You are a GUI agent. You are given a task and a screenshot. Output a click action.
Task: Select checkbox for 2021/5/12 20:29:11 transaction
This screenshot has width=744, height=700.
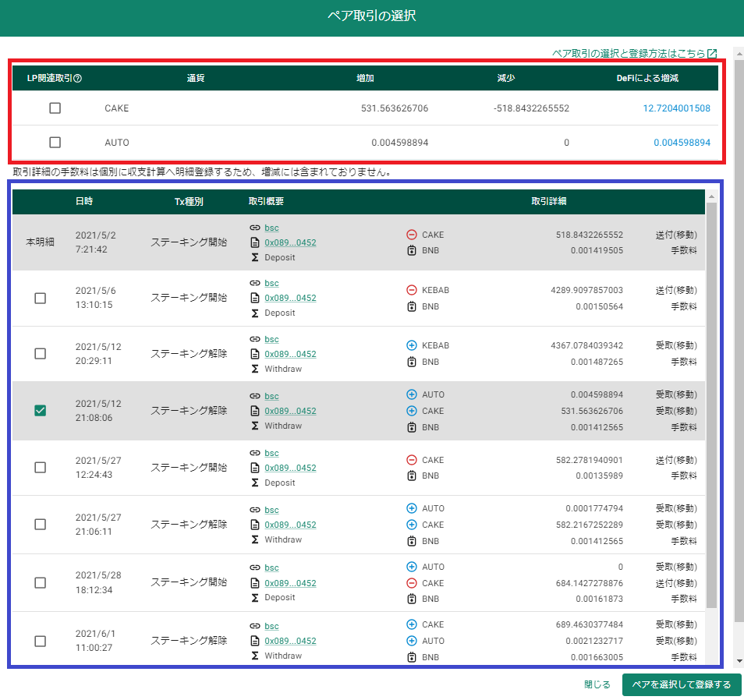point(41,354)
